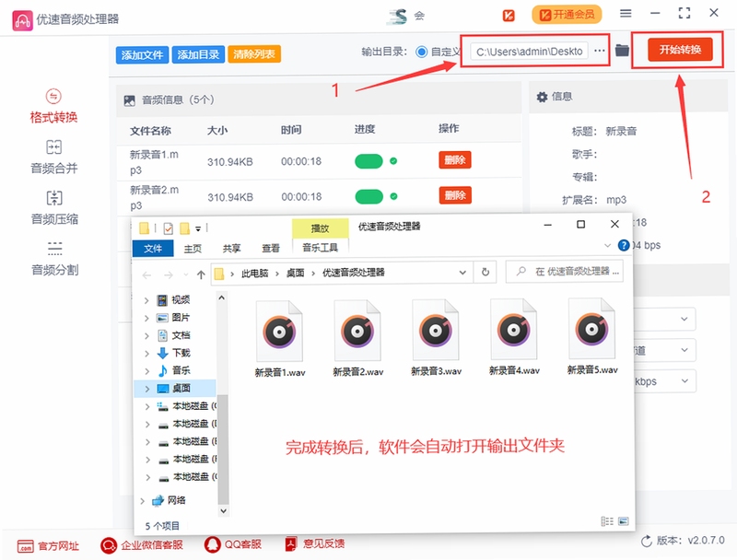Click the 播放 contextual tab
This screenshot has width=737, height=560.
(320, 228)
